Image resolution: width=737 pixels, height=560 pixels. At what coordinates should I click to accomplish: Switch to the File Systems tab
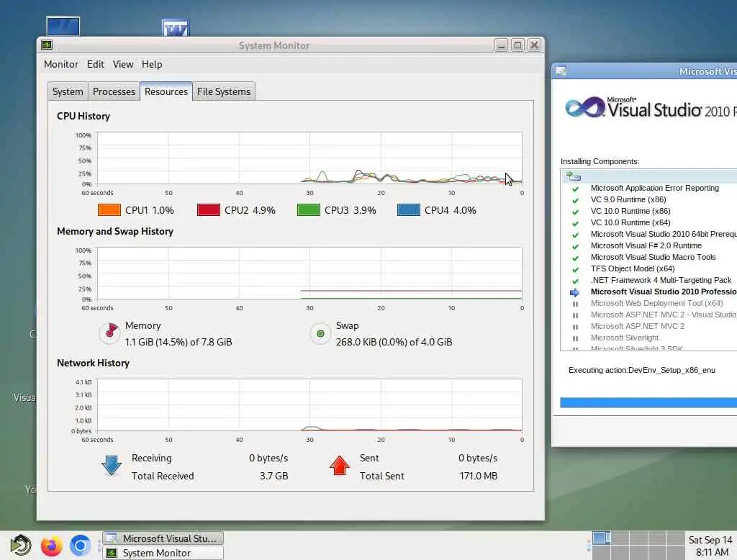point(224,91)
